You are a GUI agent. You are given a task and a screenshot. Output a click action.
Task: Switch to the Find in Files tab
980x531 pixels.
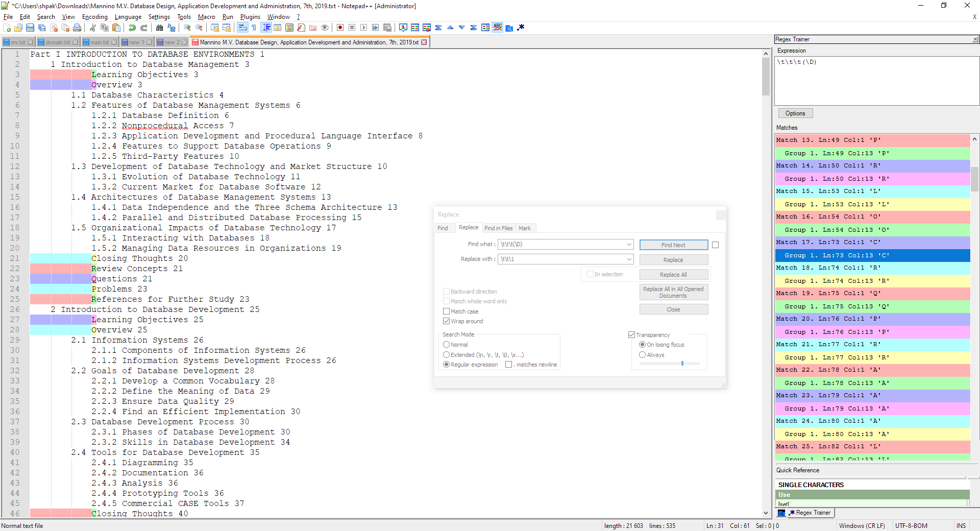point(498,228)
